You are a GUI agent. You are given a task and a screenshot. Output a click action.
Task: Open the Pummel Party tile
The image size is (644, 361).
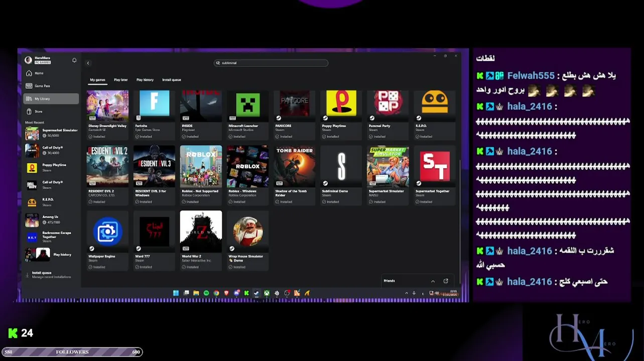[388, 115]
